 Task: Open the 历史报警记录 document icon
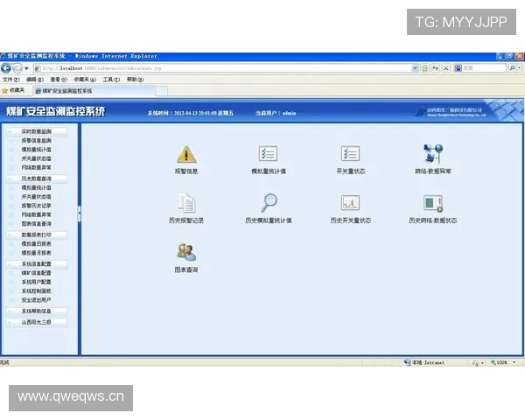click(x=186, y=203)
